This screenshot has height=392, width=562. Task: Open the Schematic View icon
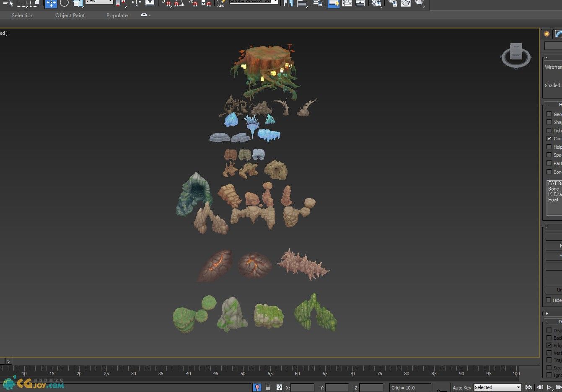tap(360, 3)
